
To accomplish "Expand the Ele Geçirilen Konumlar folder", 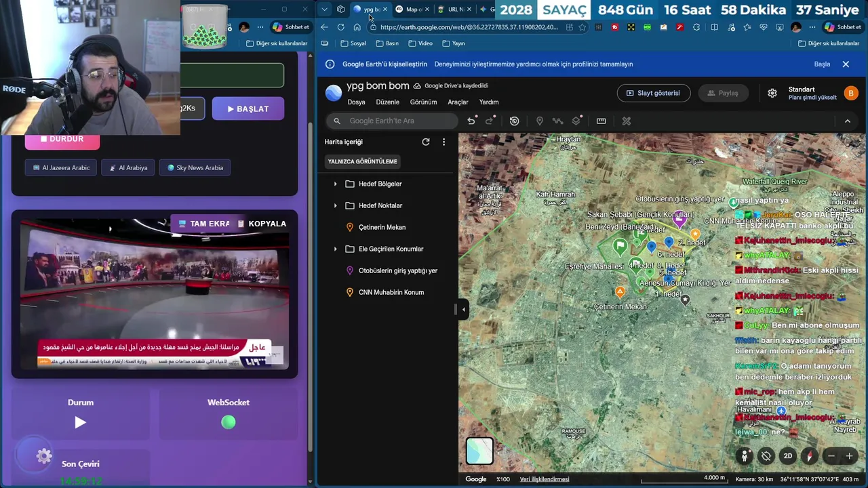I will [335, 249].
